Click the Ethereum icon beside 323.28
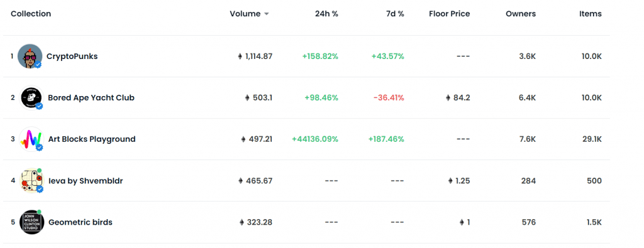The height and width of the screenshot is (248, 644). [241, 223]
